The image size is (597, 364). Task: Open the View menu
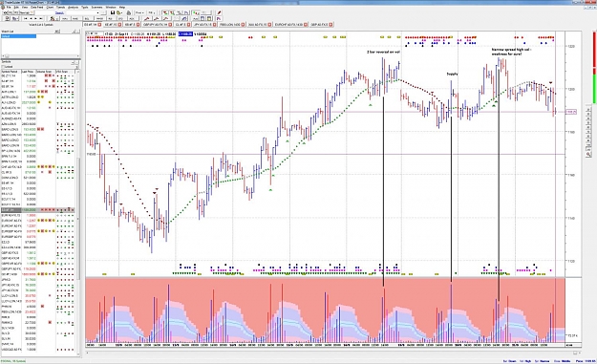25,8
